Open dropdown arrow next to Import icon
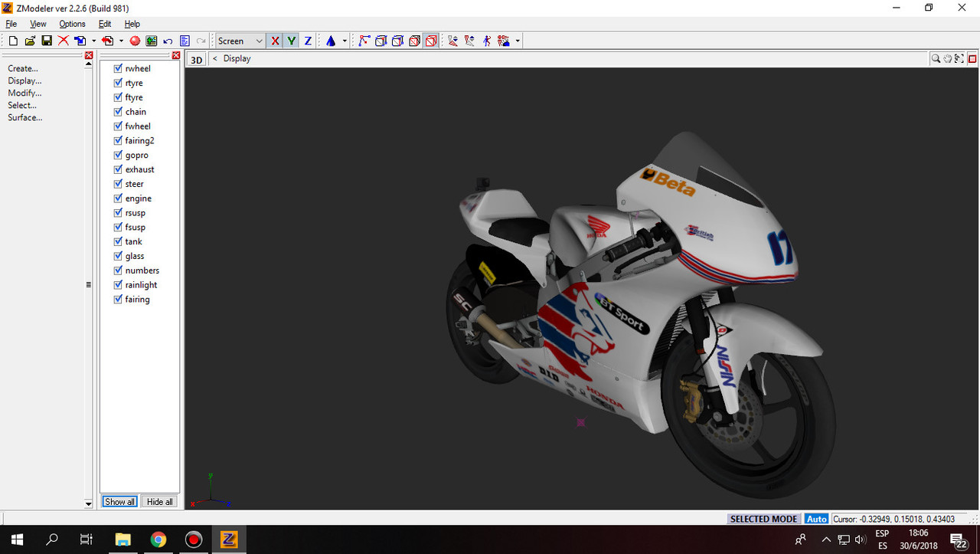 click(x=93, y=41)
